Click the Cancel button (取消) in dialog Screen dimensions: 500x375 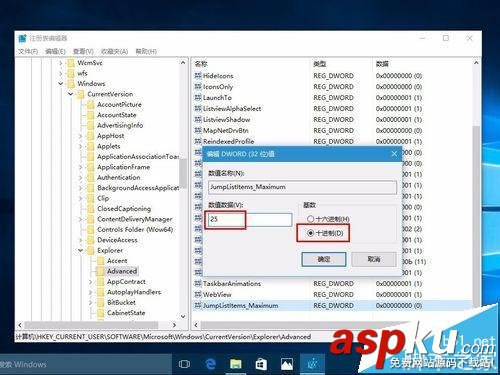coord(374,259)
